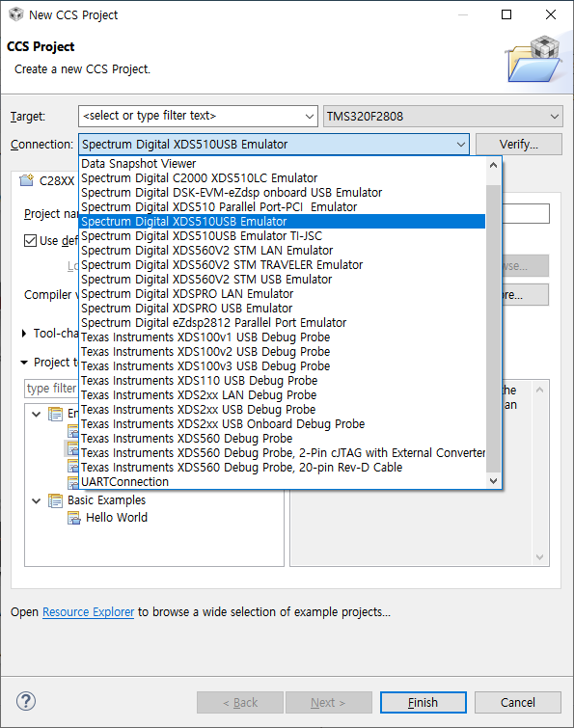Click the CCS cube icon in title bar

16,14
